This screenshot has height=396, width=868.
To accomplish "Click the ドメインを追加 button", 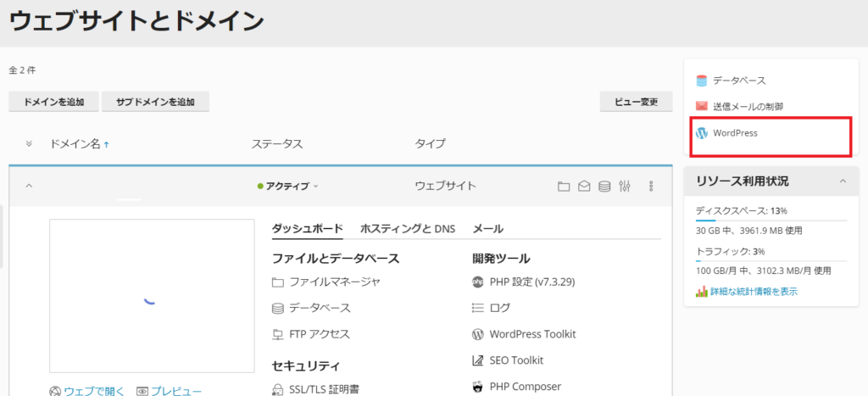I will 53,102.
